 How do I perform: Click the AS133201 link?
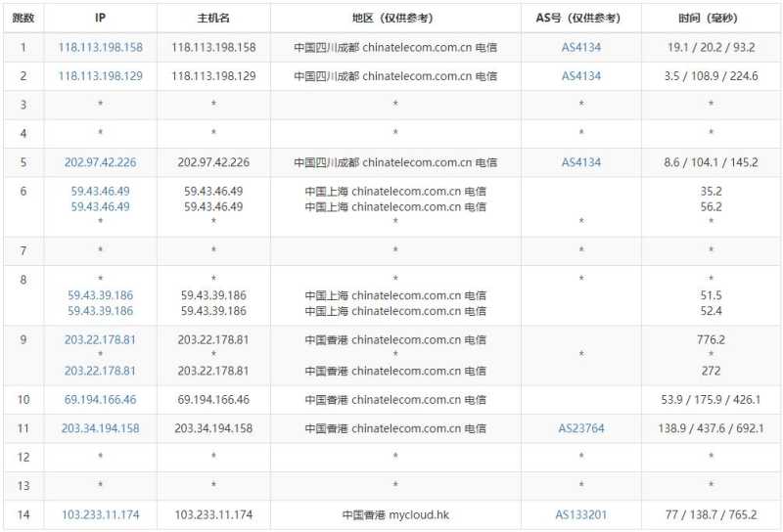point(581,514)
